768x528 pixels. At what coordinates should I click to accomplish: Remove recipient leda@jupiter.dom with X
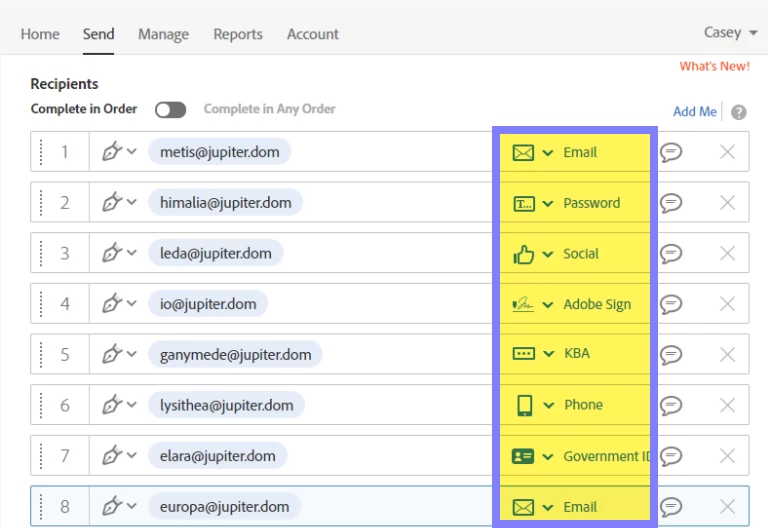[x=727, y=253]
